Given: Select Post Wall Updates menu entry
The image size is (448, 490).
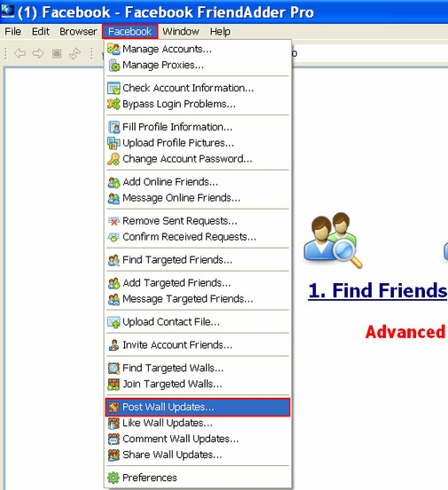Looking at the screenshot, I should click(198, 407).
